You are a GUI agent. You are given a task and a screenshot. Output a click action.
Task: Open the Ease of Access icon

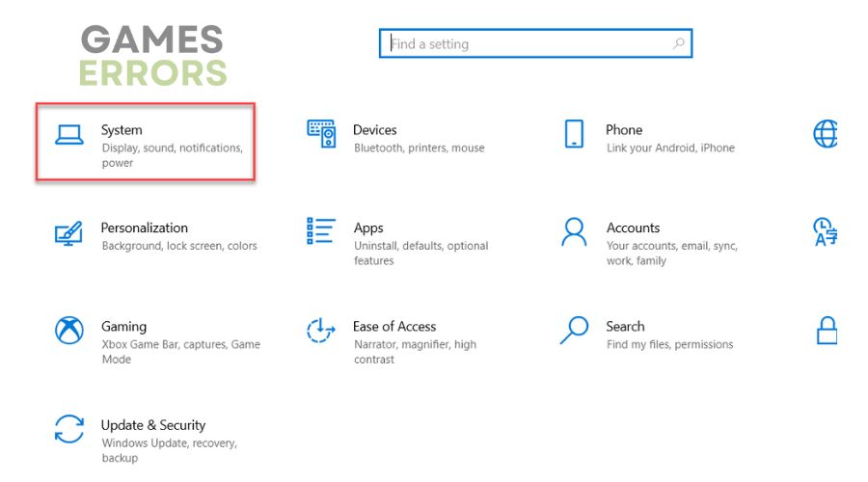[x=321, y=331]
